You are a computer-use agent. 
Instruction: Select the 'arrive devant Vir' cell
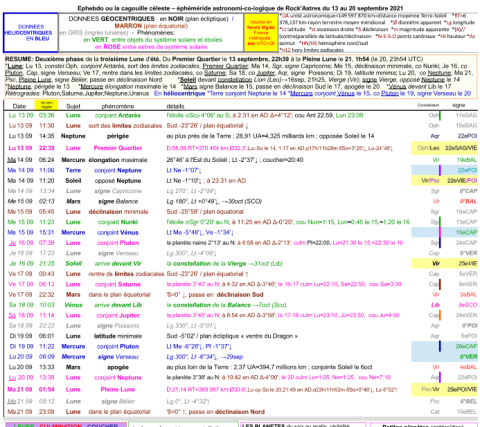[x=118, y=263]
